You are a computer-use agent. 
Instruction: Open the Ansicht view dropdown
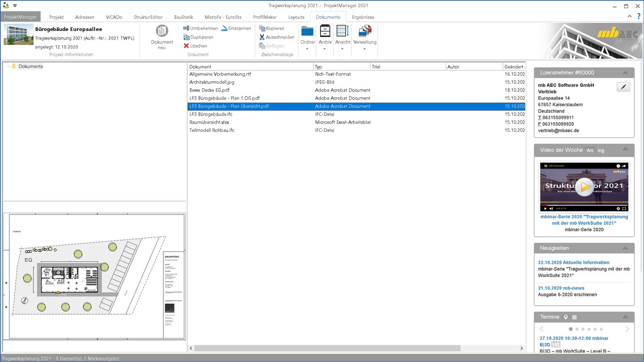pos(343,37)
